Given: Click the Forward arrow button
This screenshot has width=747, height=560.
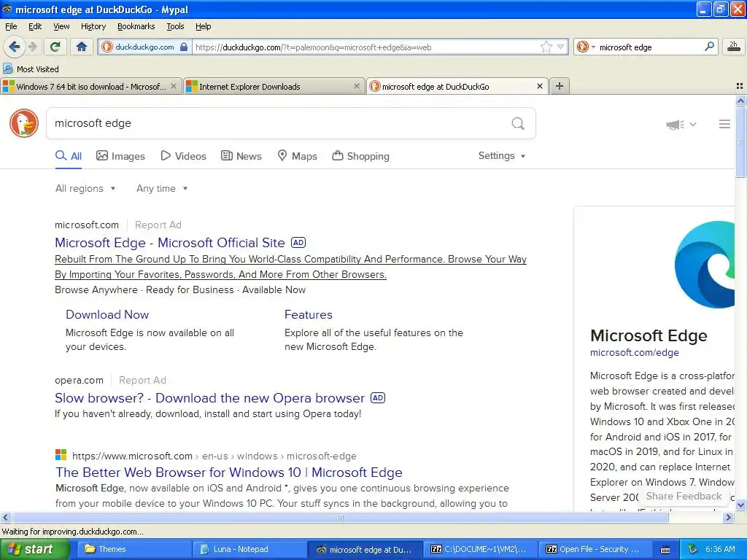Looking at the screenshot, I should click(32, 47).
